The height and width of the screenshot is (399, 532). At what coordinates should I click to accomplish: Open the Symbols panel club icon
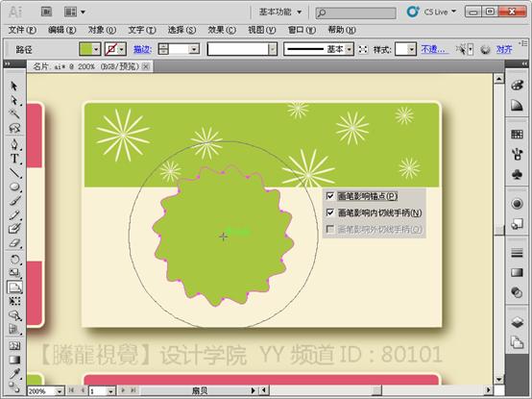(517, 175)
